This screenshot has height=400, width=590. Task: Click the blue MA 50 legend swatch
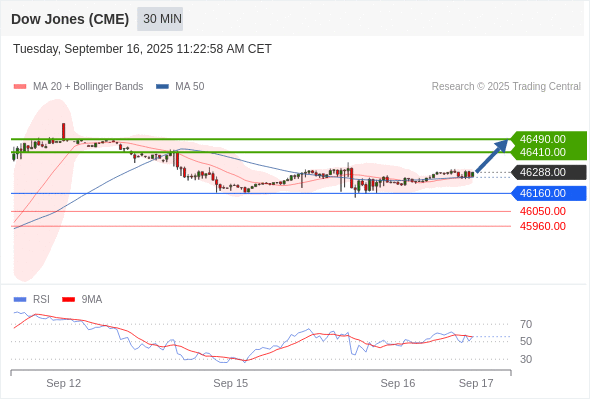click(x=162, y=87)
